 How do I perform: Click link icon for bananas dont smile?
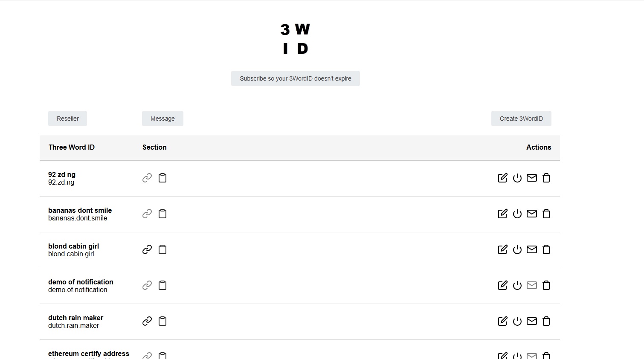coord(147,214)
